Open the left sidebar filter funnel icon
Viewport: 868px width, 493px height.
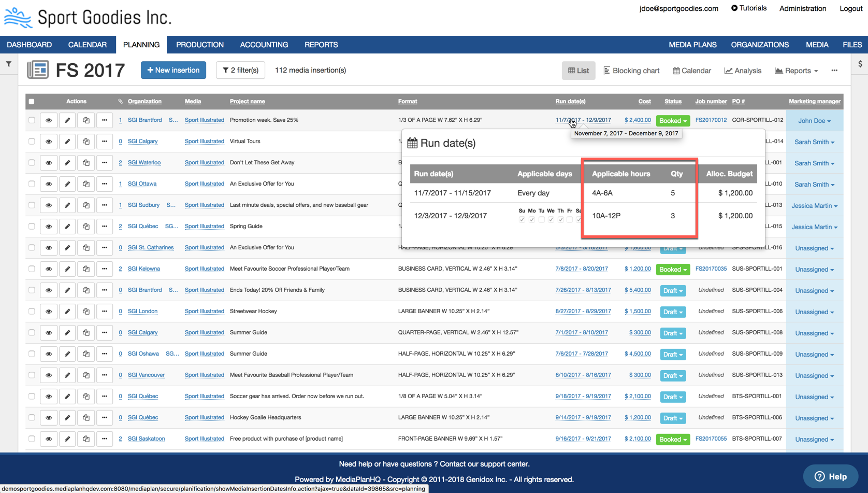click(x=9, y=64)
